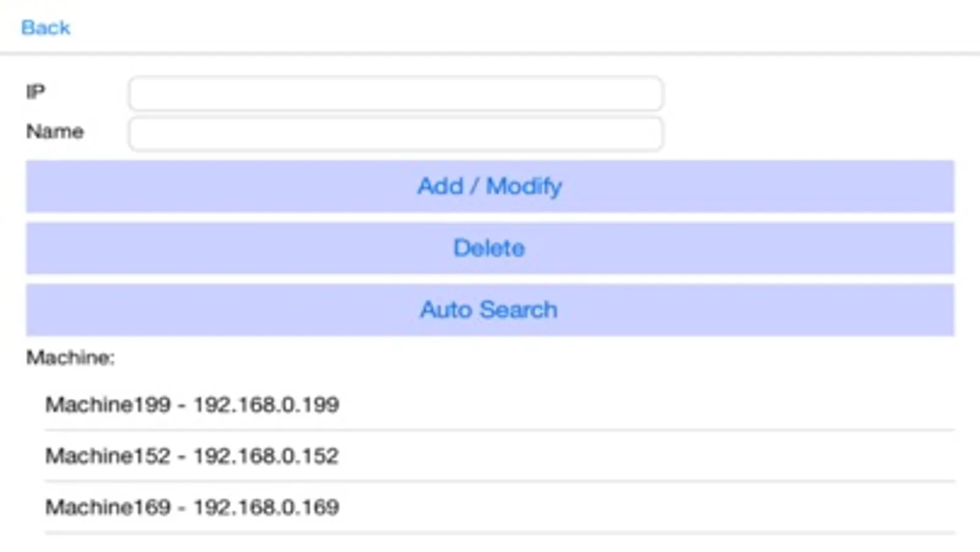This screenshot has width=980, height=552.
Task: Click into the Name text field
Action: point(395,133)
